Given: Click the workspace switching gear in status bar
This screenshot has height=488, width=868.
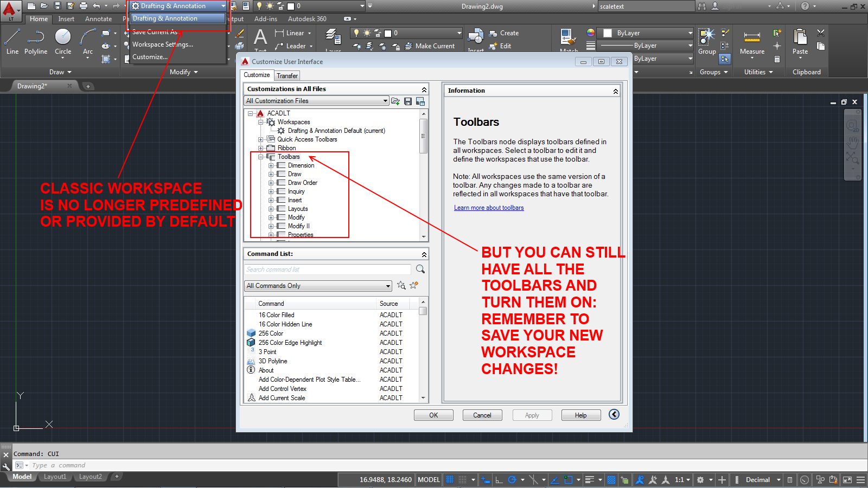Looking at the screenshot, I should (700, 480).
